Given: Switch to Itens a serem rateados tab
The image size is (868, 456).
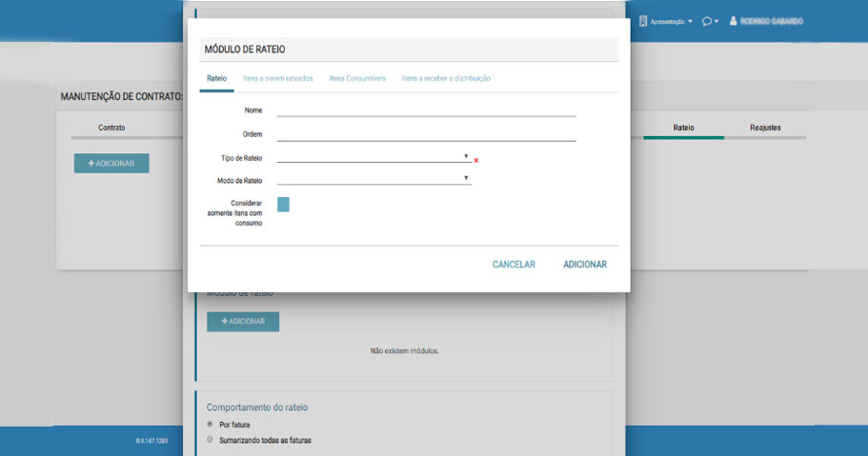Looking at the screenshot, I should [278, 79].
